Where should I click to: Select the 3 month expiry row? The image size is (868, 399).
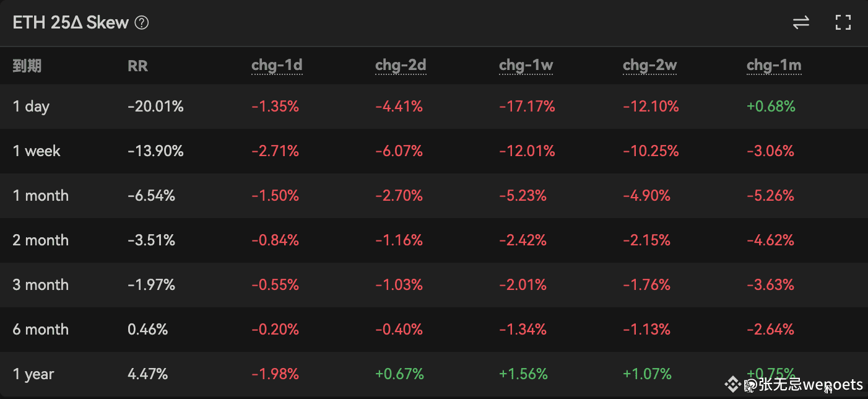click(x=40, y=285)
